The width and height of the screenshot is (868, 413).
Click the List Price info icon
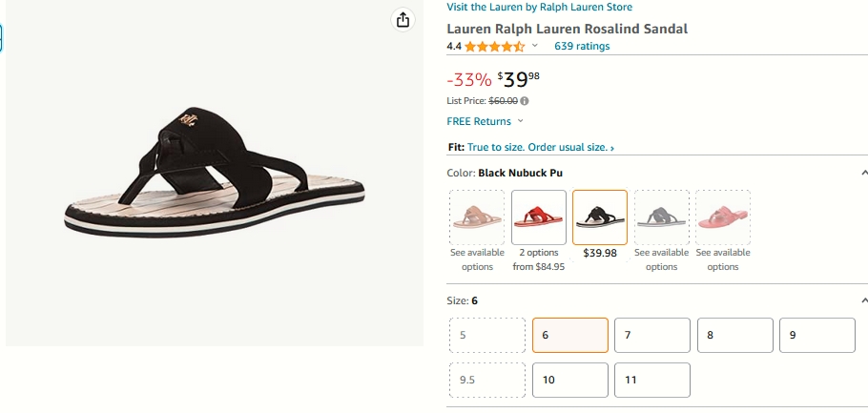coord(525,101)
